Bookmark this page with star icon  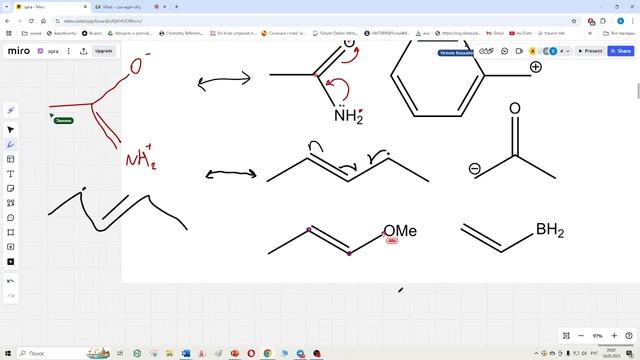point(574,21)
